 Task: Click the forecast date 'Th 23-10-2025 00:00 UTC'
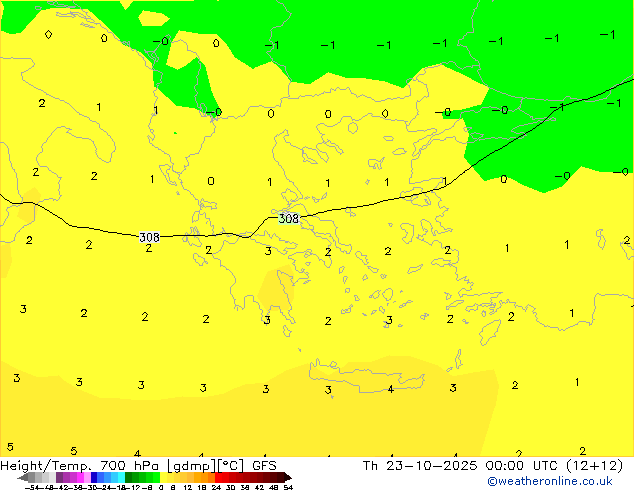pyautogui.click(x=460, y=466)
